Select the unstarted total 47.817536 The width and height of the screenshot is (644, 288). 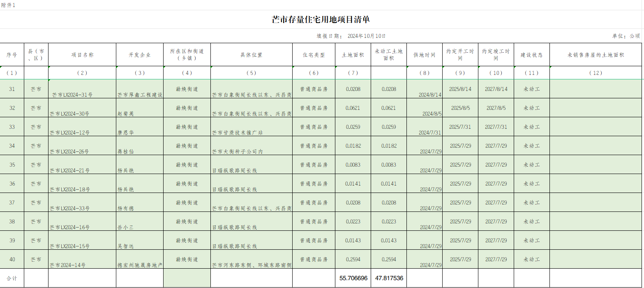(389, 278)
